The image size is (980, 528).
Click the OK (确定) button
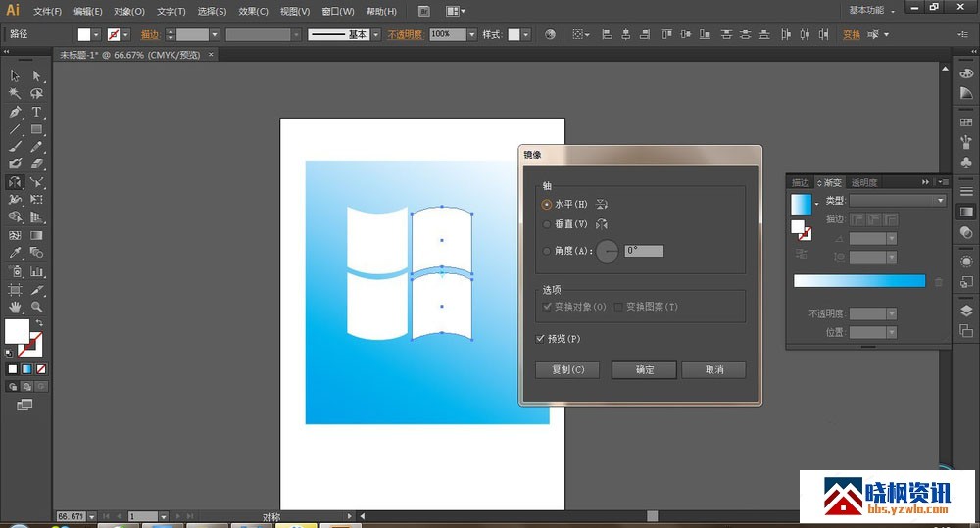click(x=645, y=370)
